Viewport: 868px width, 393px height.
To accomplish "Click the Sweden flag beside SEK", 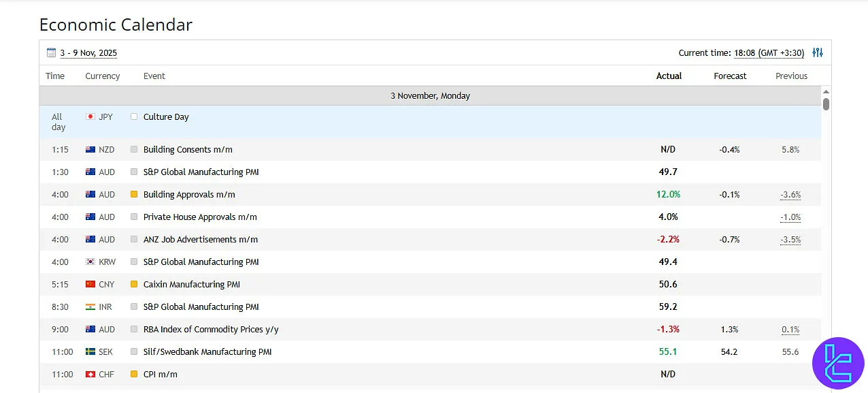I will (90, 352).
